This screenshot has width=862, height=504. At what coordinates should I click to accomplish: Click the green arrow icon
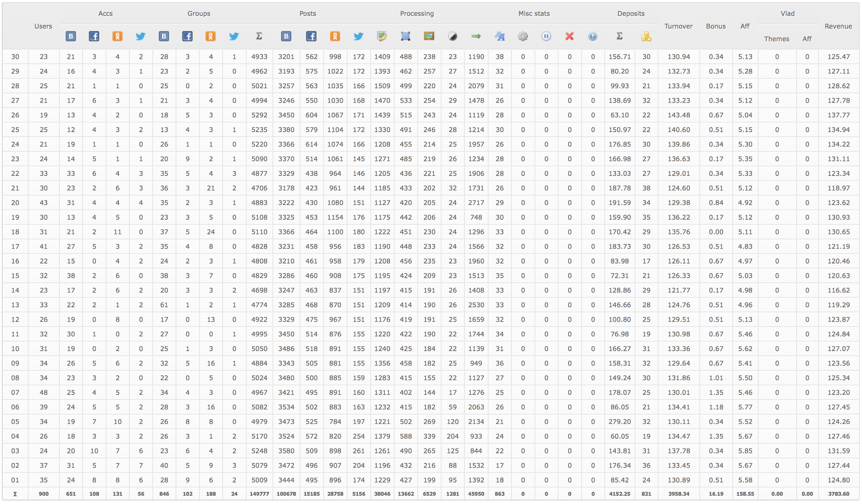coord(476,36)
